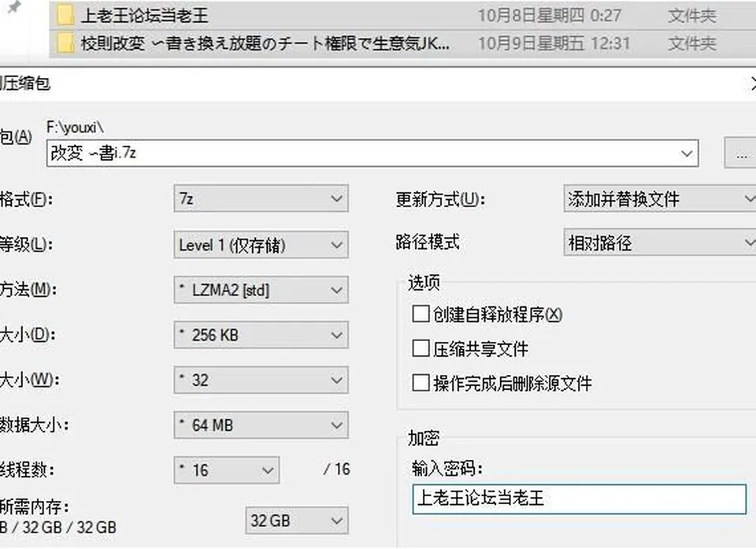
Task: Check 操作完成后删除源文件 option
Action: pyautogui.click(x=421, y=383)
